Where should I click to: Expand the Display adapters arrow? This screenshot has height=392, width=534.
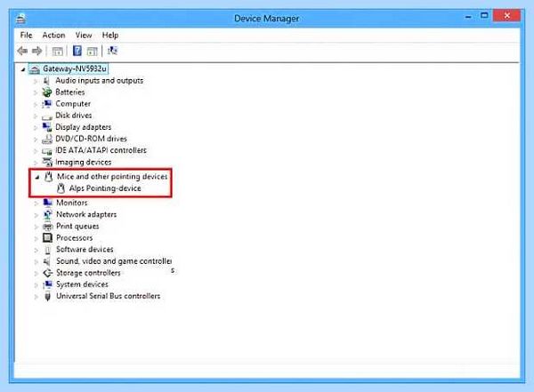click(36, 128)
